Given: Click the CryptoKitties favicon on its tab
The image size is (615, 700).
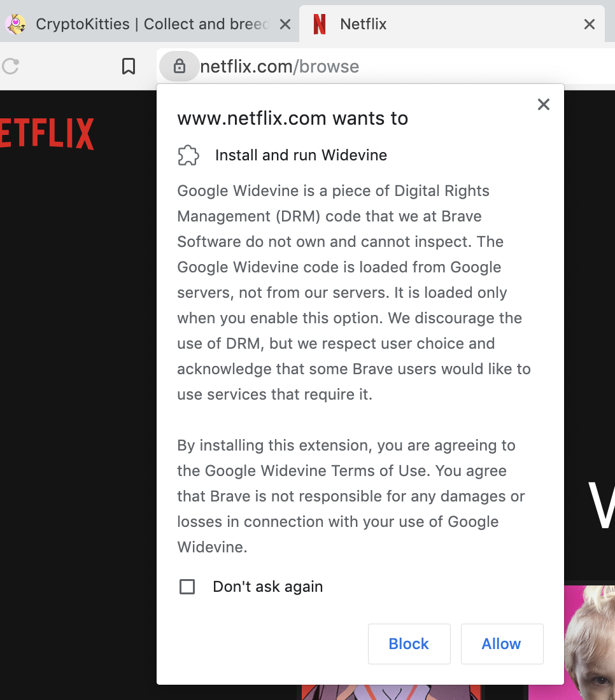Looking at the screenshot, I should [16, 24].
